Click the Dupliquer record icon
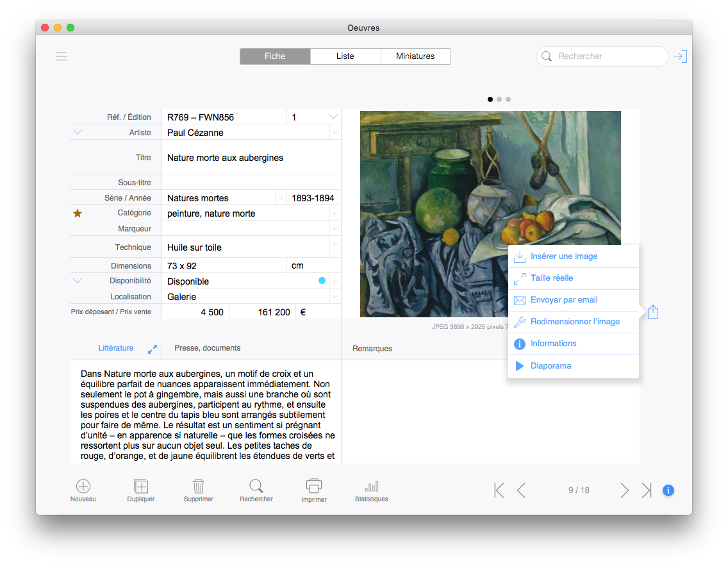This screenshot has height=566, width=728. 140,487
